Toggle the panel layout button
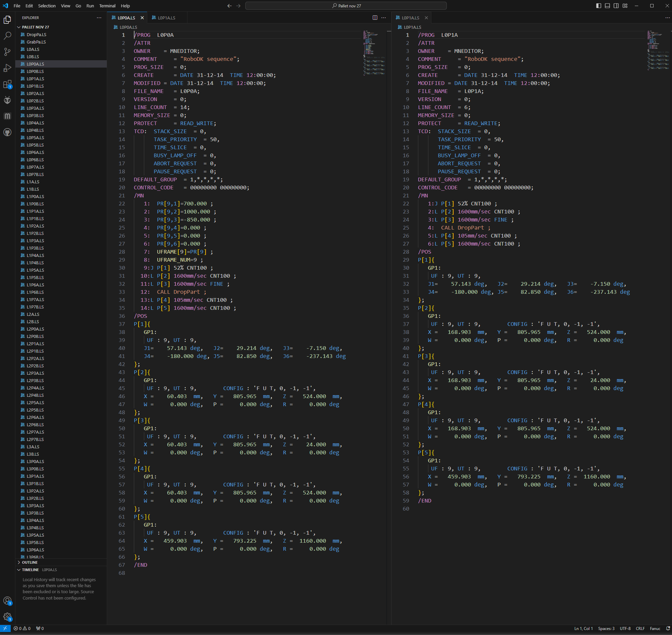The width and height of the screenshot is (672, 635). pos(607,6)
